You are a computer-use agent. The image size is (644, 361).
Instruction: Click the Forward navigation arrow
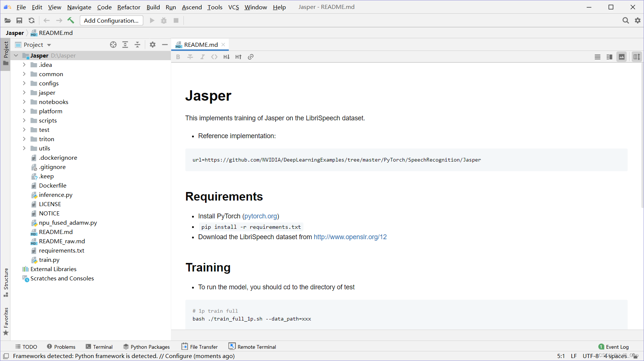tap(59, 20)
